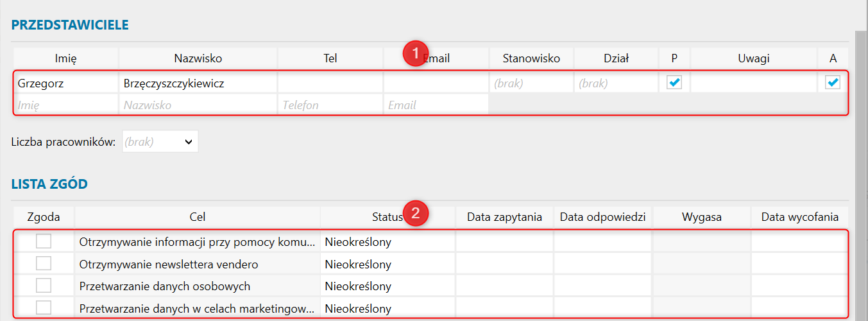This screenshot has width=868, height=321.
Task: Toggle the P checkbox for Grzegorz
Action: 674,83
